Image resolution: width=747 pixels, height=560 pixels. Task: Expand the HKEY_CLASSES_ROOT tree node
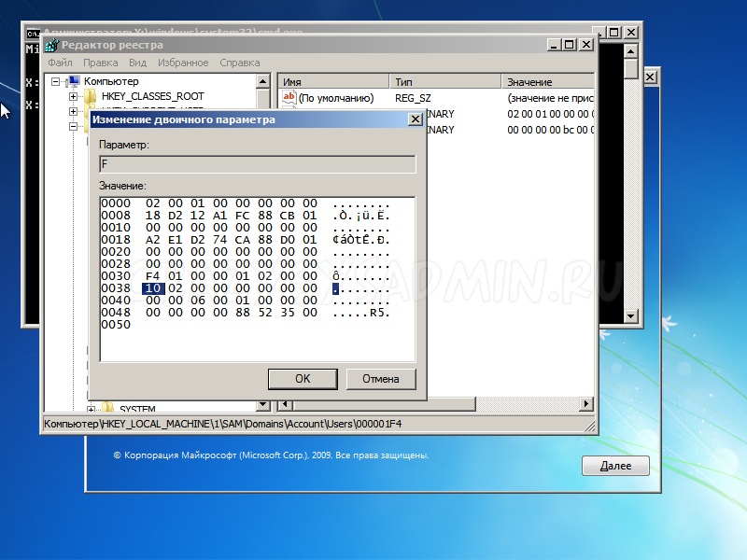tap(74, 96)
